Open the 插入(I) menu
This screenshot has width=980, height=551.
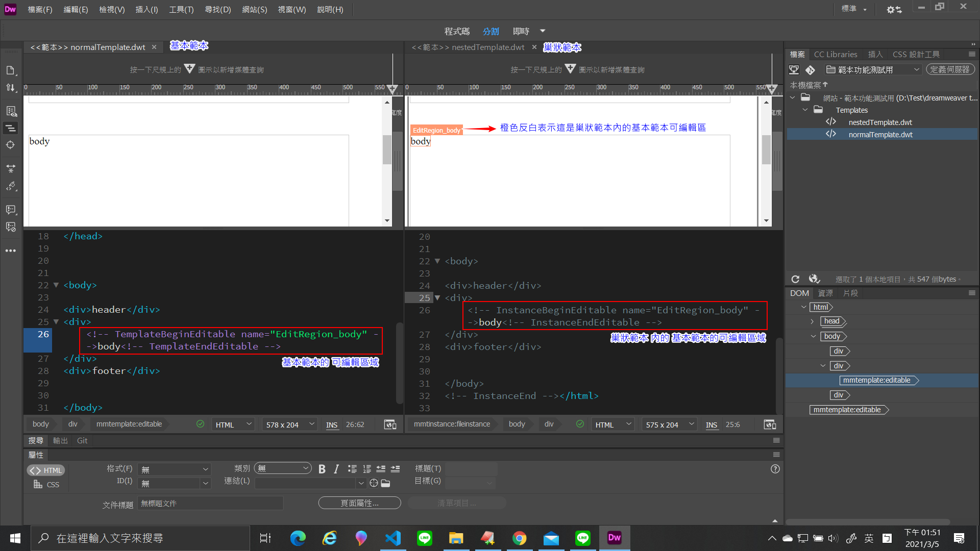146,9
